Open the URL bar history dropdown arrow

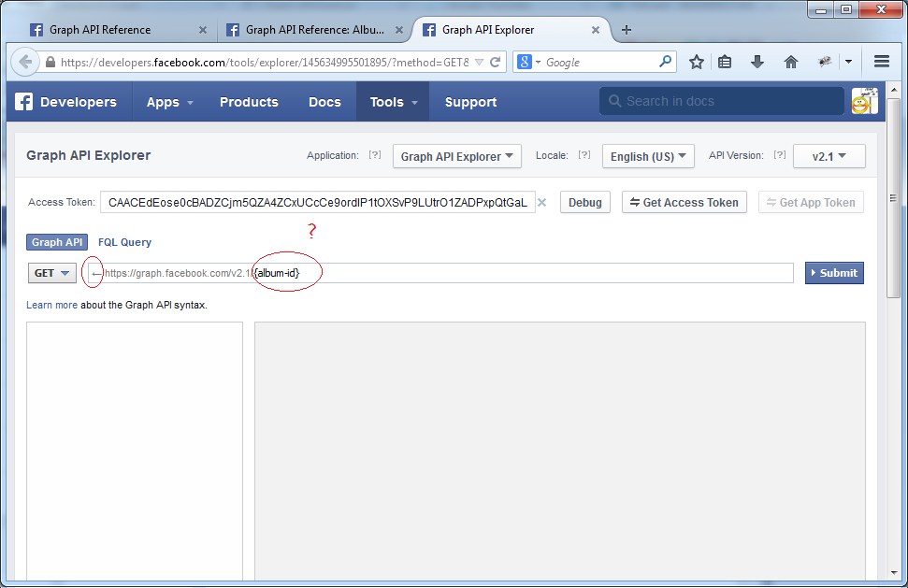[x=479, y=62]
